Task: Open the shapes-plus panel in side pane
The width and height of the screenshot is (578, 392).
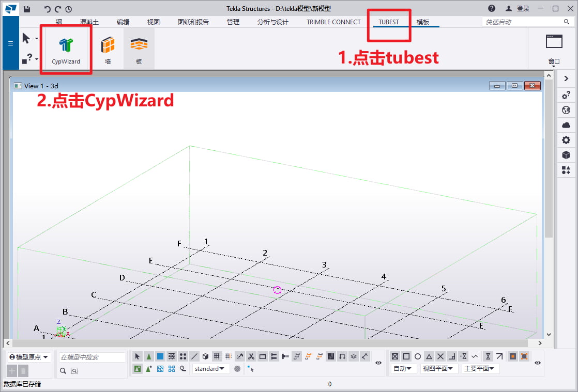Action: (x=566, y=170)
